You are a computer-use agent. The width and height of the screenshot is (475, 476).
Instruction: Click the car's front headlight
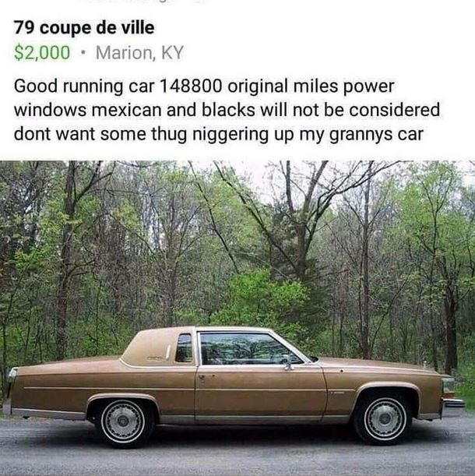click(449, 386)
